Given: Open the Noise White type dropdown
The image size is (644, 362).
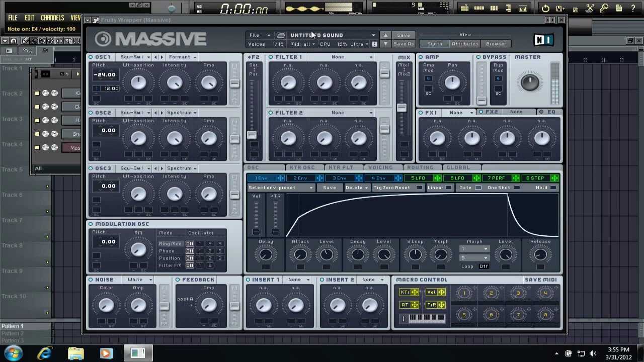Looking at the screenshot, I should coord(137,280).
